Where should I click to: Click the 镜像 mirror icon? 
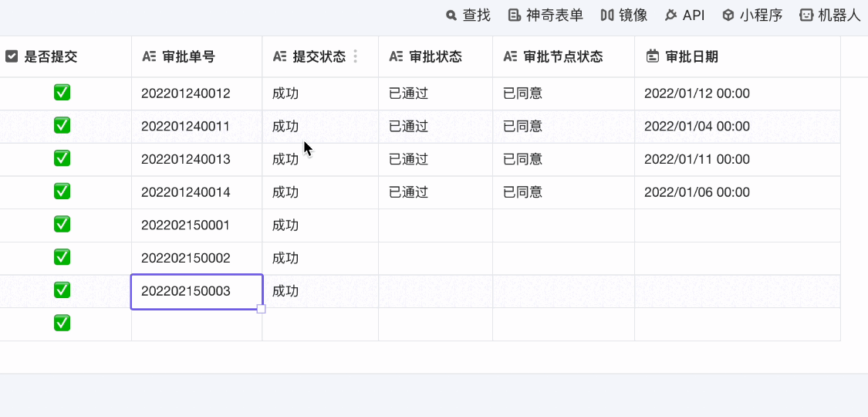(607, 15)
